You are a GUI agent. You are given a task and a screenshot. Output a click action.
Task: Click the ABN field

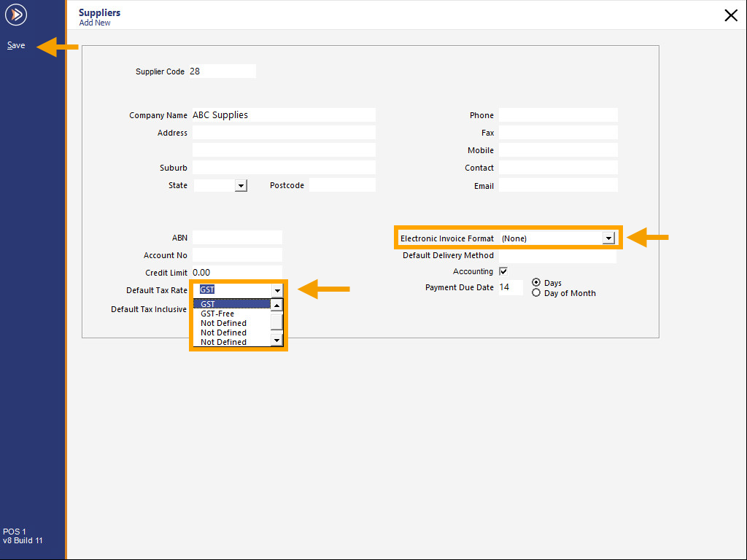[x=237, y=238]
